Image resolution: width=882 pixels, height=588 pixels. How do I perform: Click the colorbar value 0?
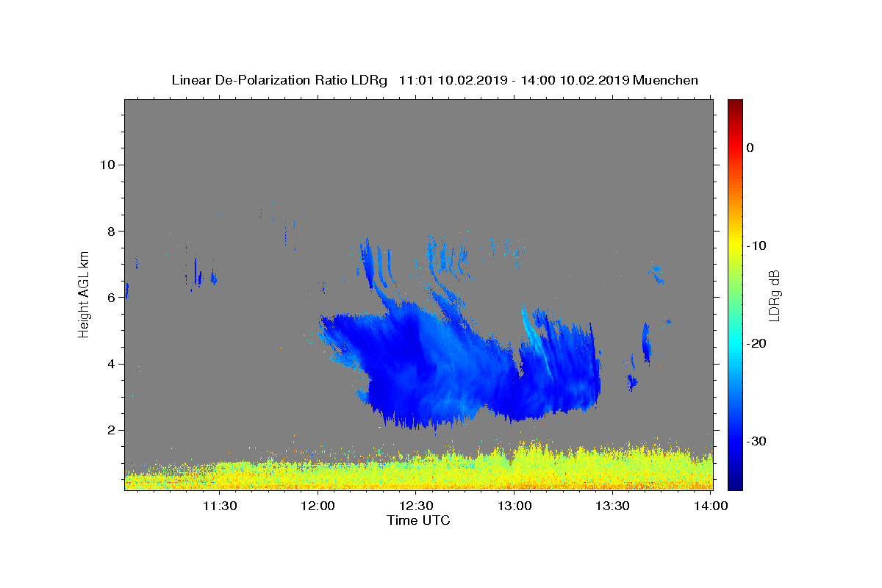click(x=750, y=148)
